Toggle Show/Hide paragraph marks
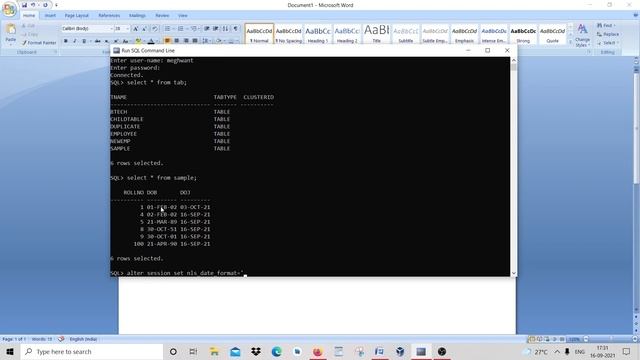Screen dimensions: 640x360 pos(236,29)
